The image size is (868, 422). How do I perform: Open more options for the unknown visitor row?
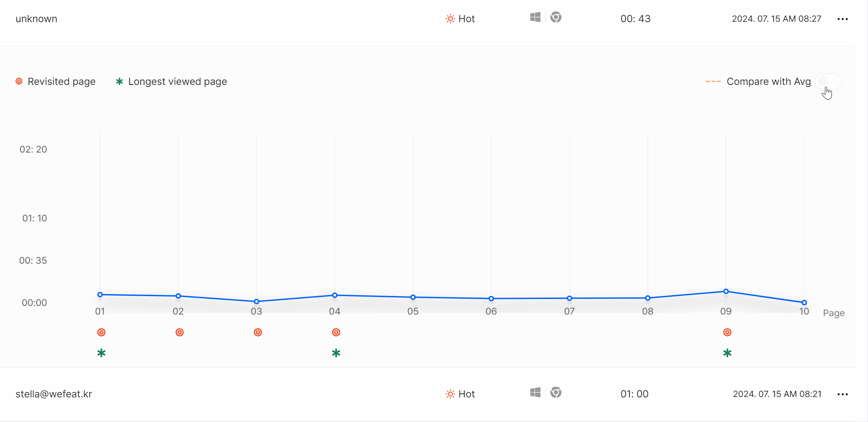843,19
